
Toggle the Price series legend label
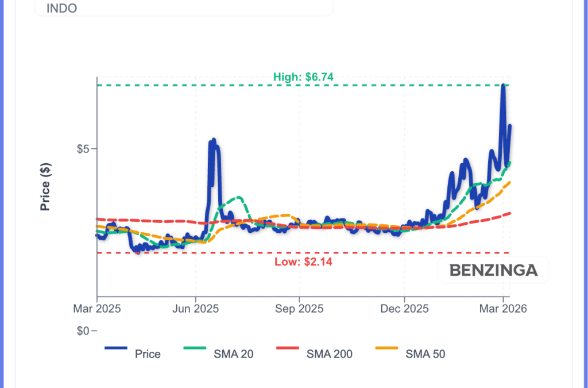(148, 354)
